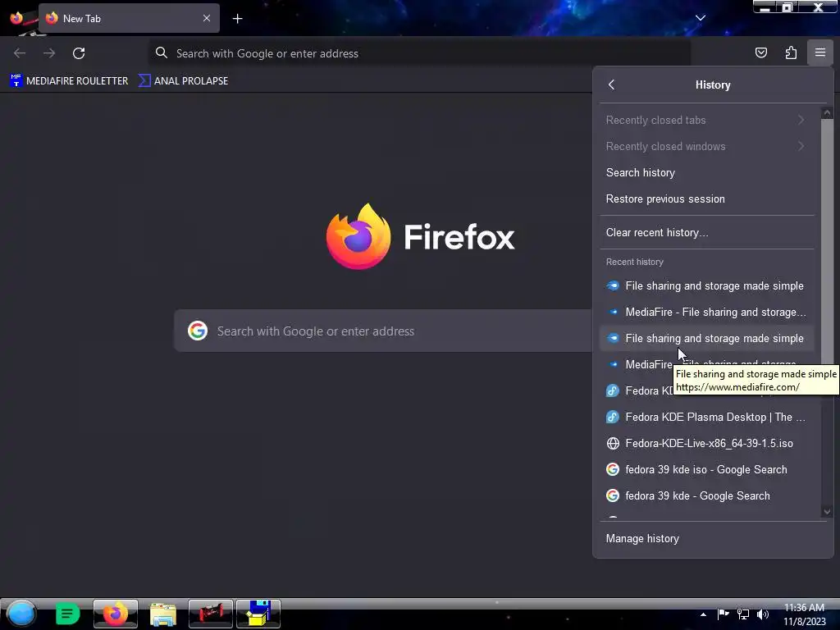Screen dimensions: 840x630
Task: Click the Google logo in search box
Action: pos(198,331)
